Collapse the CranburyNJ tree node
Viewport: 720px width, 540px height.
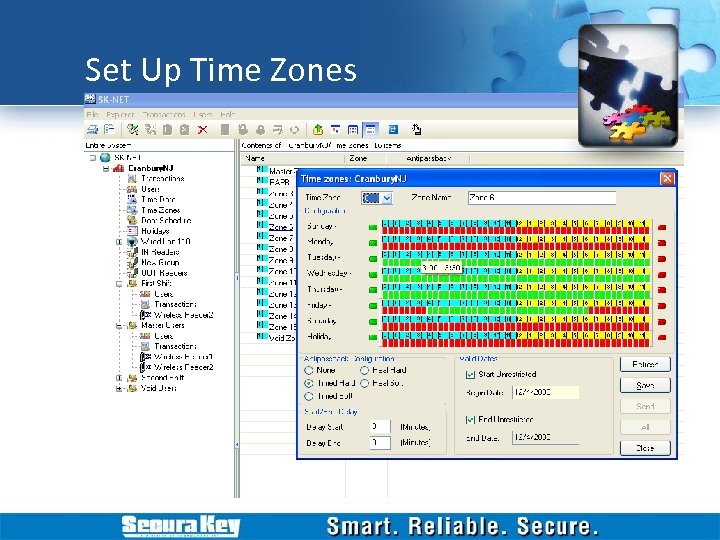(106, 169)
